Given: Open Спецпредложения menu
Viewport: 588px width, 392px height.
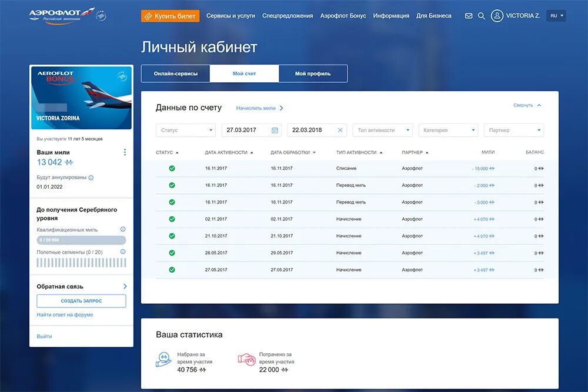Looking at the screenshot, I should [x=288, y=16].
